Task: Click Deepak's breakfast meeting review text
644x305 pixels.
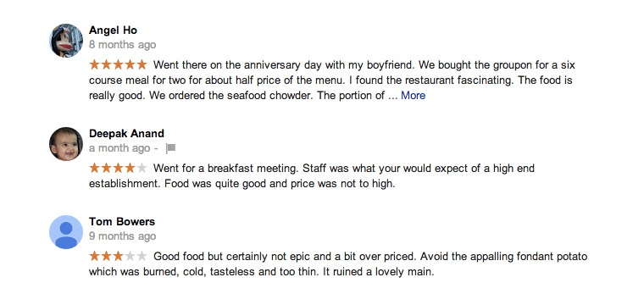Action: pos(312,176)
